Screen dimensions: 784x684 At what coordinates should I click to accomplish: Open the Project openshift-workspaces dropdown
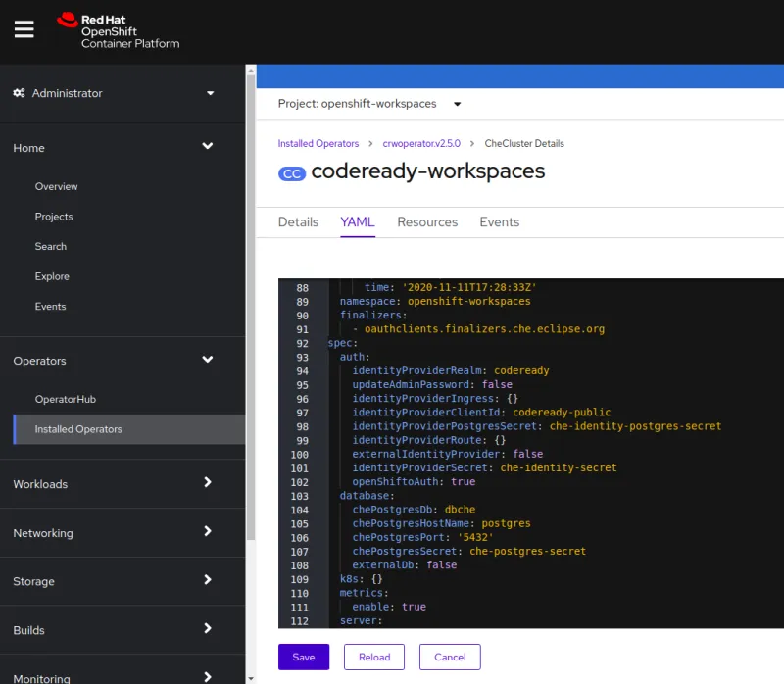(369, 104)
